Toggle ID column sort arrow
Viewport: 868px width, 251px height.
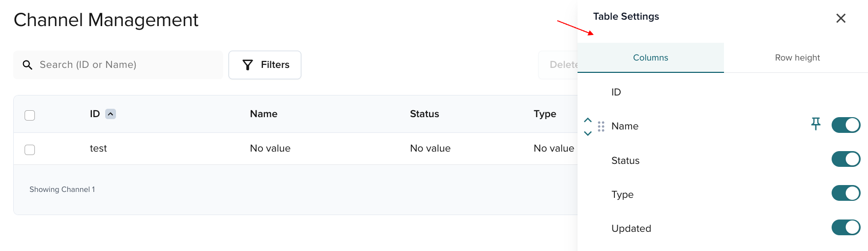click(x=111, y=114)
